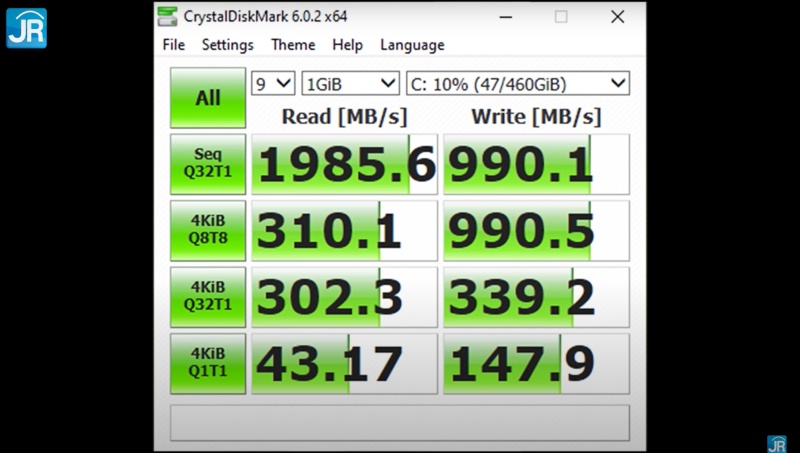Open the drive selector showing C: 10%

click(x=518, y=83)
